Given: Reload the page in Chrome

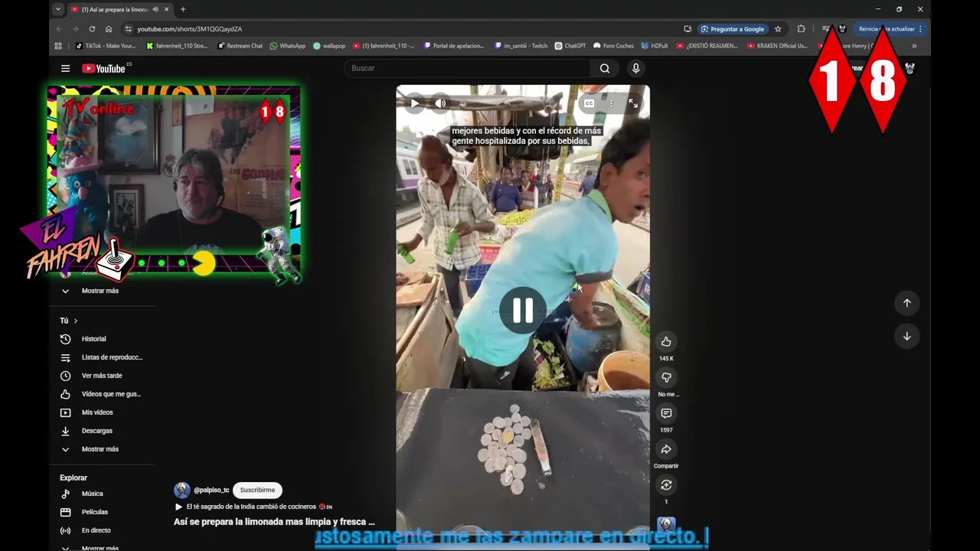Looking at the screenshot, I should 92,29.
